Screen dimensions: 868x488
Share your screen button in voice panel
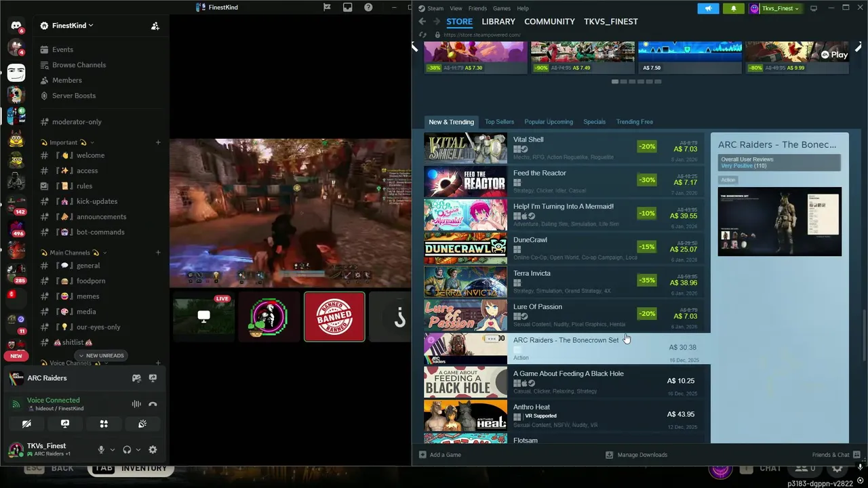[65, 424]
